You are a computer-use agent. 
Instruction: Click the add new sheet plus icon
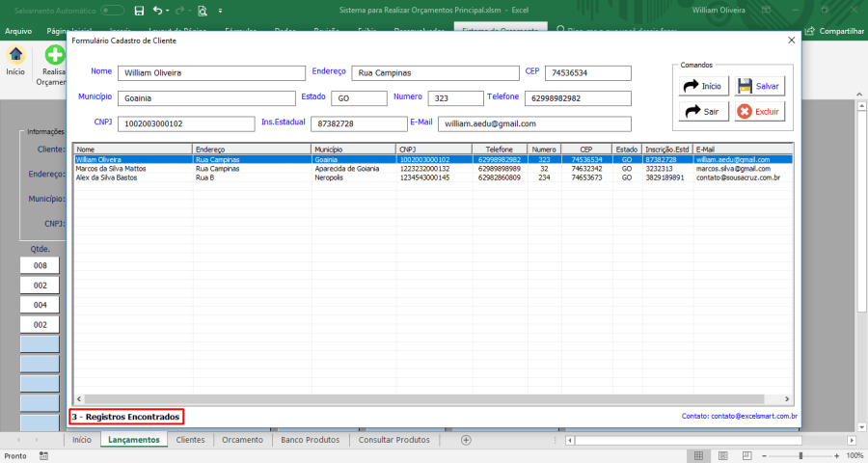(x=466, y=440)
